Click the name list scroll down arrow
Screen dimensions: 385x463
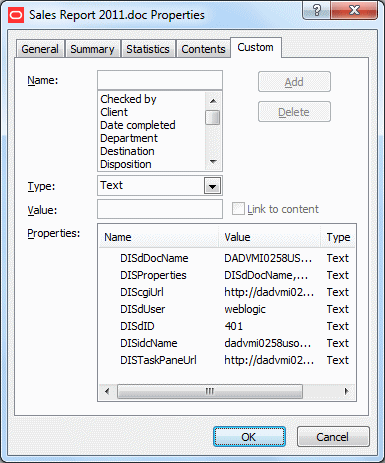pyautogui.click(x=213, y=162)
